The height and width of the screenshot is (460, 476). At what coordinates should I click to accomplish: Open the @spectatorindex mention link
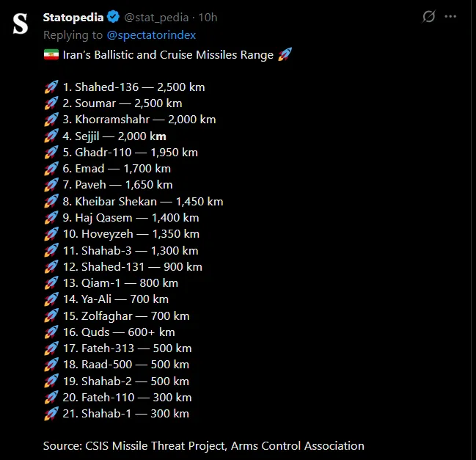point(152,34)
